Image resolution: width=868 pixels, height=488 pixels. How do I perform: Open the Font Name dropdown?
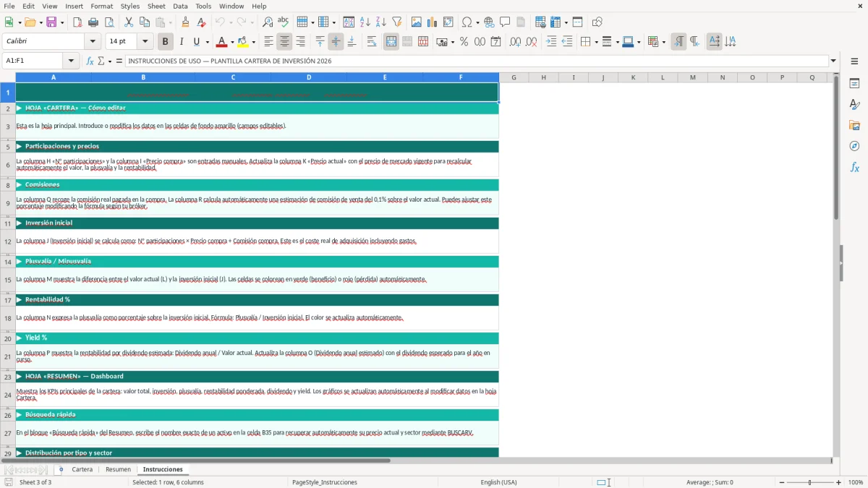coord(92,42)
